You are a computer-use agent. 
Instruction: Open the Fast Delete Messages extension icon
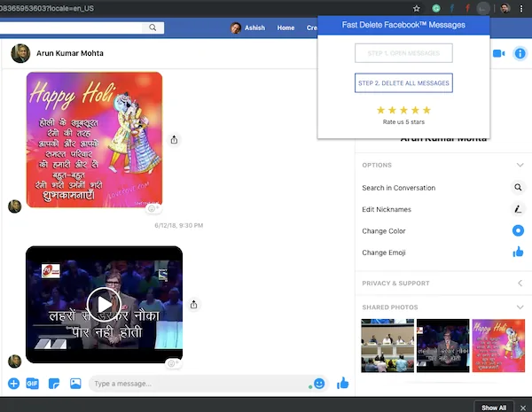pos(483,9)
